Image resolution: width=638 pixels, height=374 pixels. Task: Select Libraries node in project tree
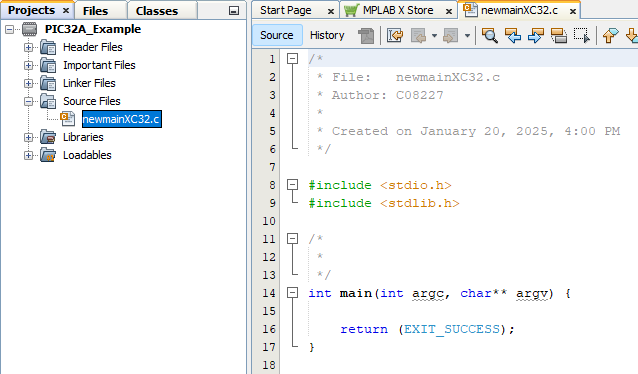[x=83, y=137]
